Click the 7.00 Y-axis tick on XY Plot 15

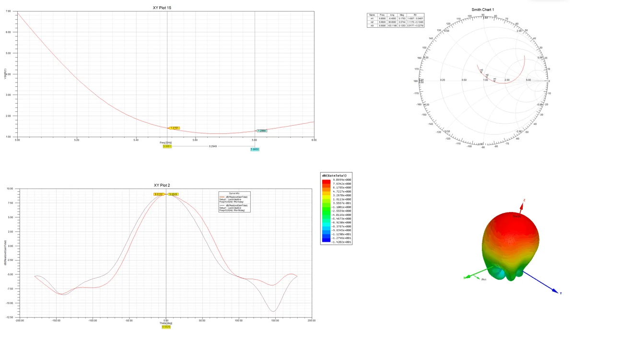[8, 11]
